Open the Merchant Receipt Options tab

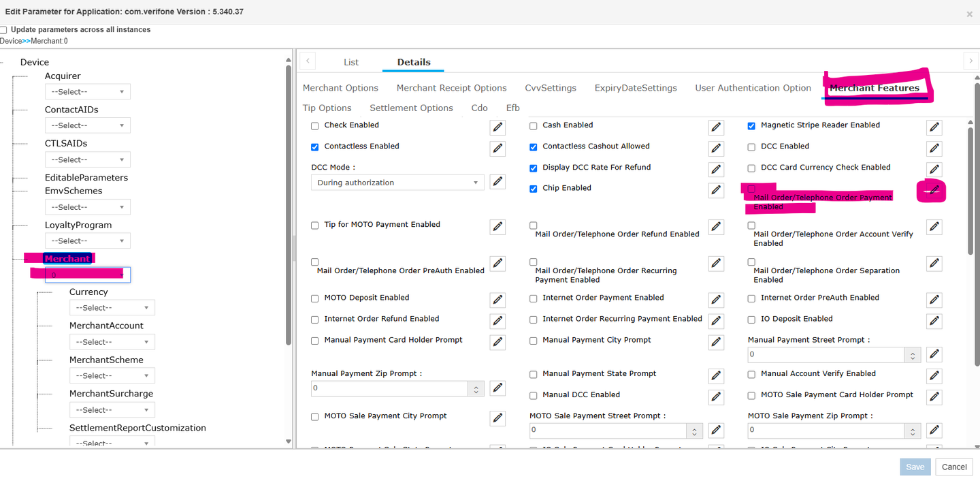point(452,88)
